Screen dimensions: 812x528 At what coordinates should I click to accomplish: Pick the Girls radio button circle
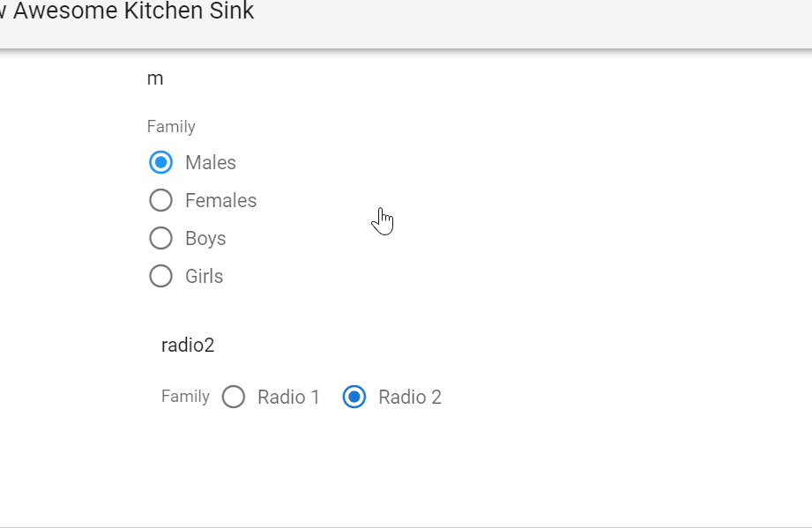point(160,276)
